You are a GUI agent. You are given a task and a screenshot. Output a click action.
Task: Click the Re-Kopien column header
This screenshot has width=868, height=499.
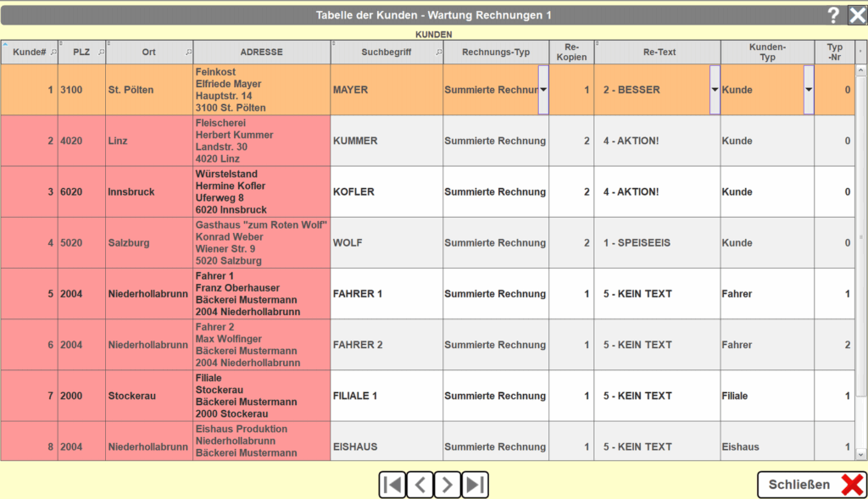[572, 52]
